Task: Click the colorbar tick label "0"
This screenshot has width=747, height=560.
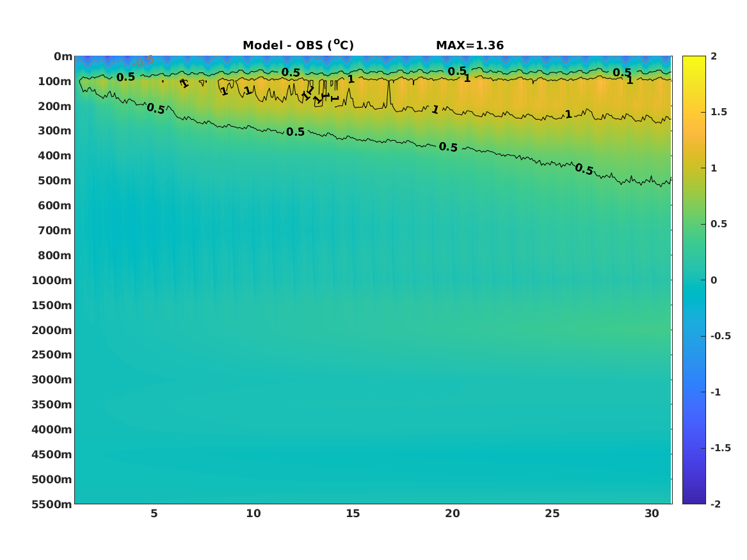Action: [x=714, y=280]
